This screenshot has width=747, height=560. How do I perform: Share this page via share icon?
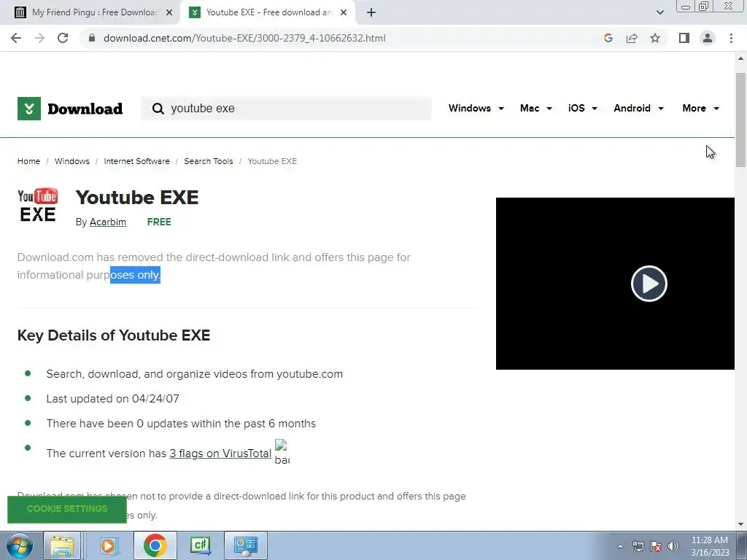[x=632, y=38]
